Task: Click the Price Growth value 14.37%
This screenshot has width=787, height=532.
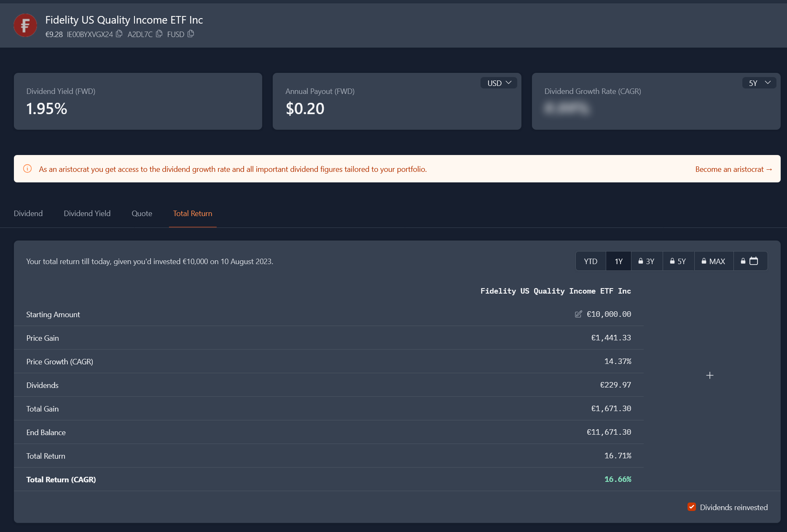Action: pos(618,361)
